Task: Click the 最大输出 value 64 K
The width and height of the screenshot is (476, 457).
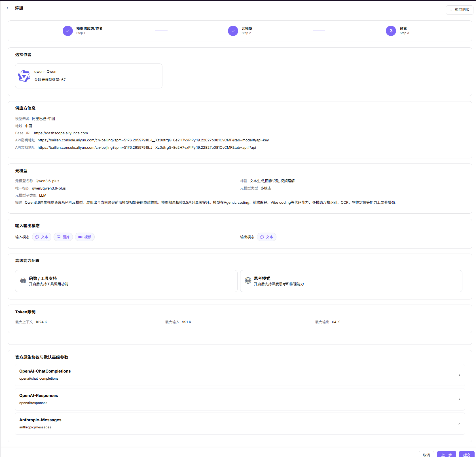Action: click(336, 322)
